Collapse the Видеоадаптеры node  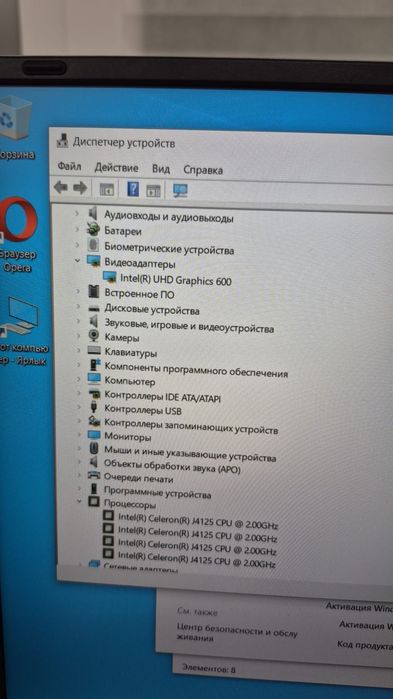(x=78, y=260)
